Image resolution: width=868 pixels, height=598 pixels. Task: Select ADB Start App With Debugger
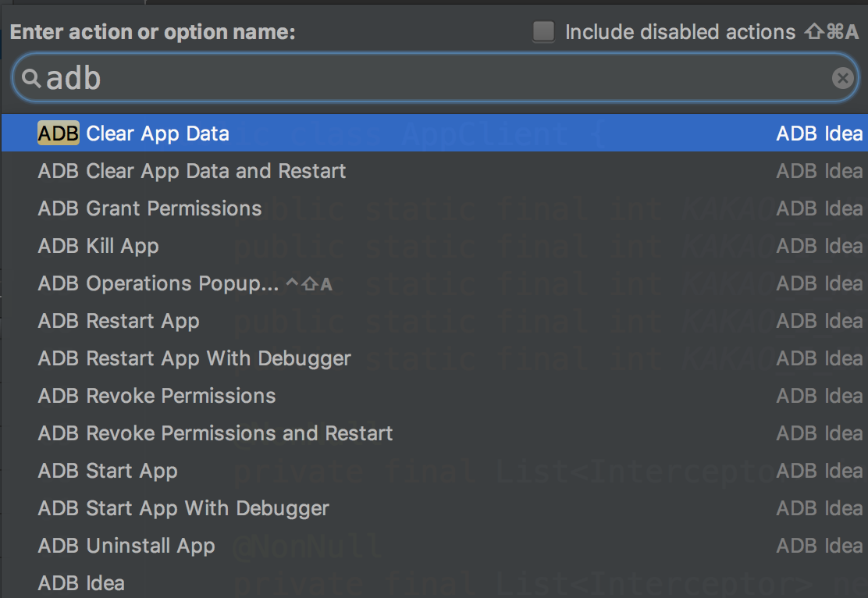[183, 508]
